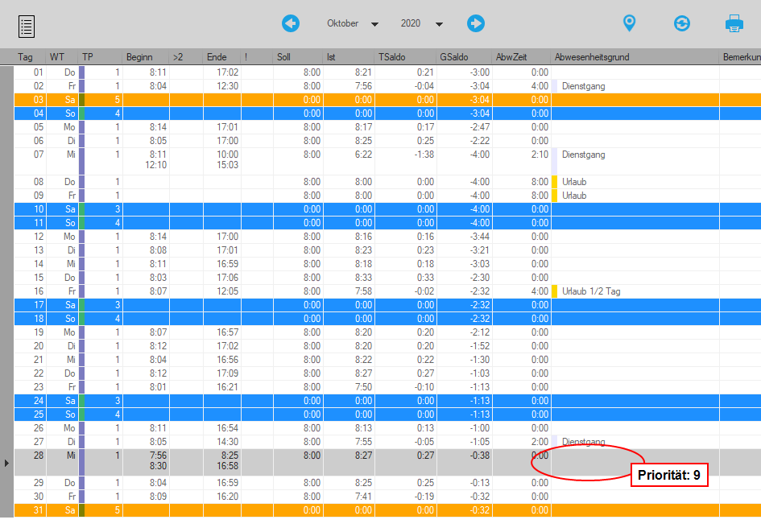The height and width of the screenshot is (532, 761).
Task: Go to previous month with left arrow
Action: pyautogui.click(x=291, y=23)
